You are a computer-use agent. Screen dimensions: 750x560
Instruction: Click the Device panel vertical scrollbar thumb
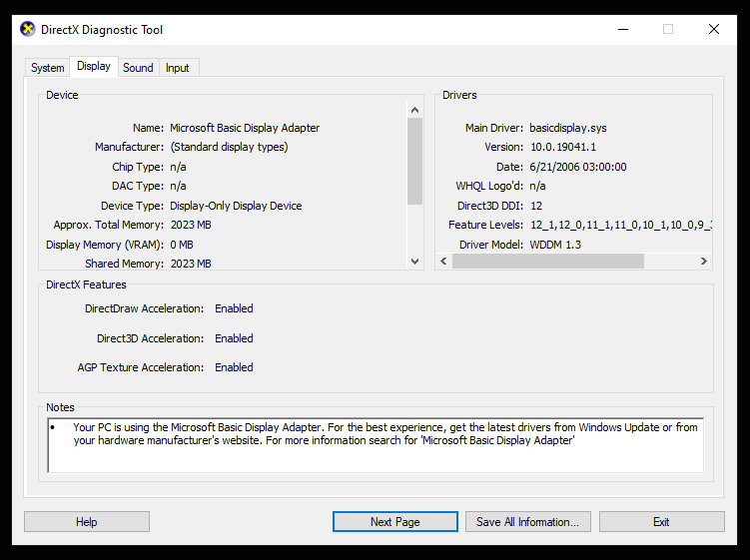[x=414, y=161]
